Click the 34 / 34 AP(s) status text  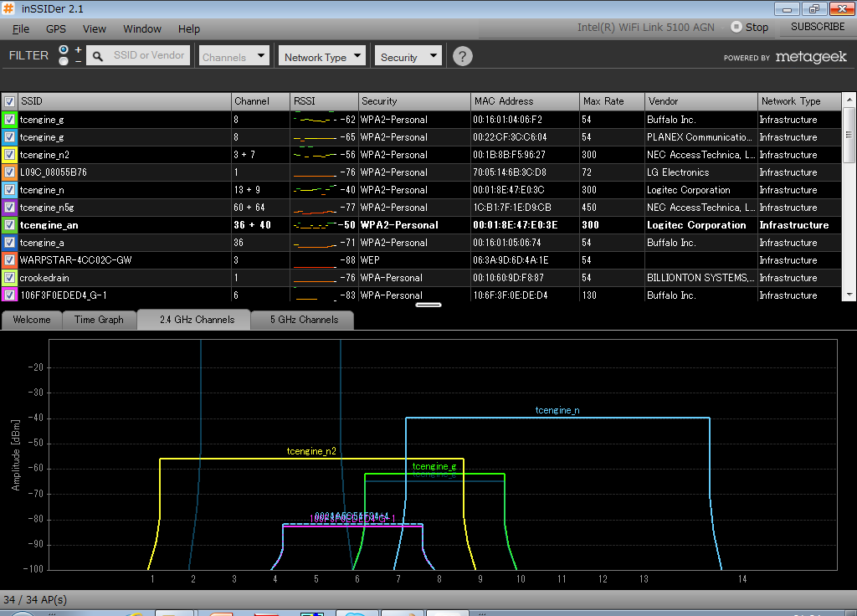click(35, 599)
